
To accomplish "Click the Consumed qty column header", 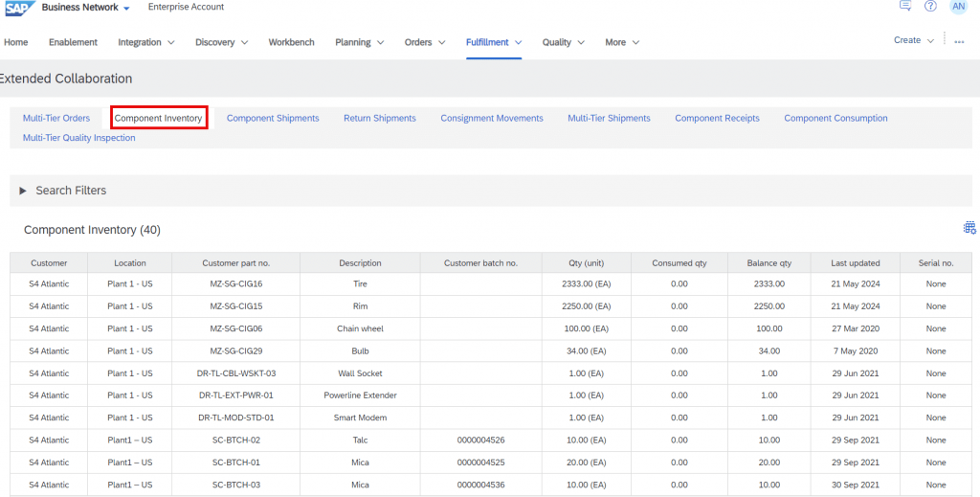I will pos(679,263).
